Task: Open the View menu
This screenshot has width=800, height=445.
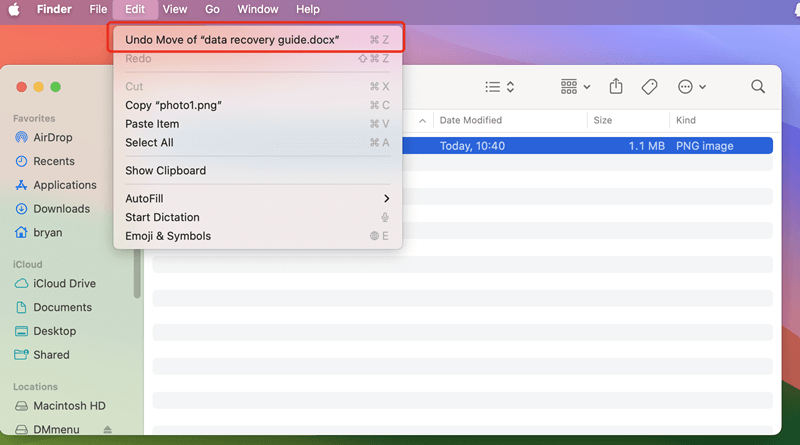Action: click(x=175, y=9)
